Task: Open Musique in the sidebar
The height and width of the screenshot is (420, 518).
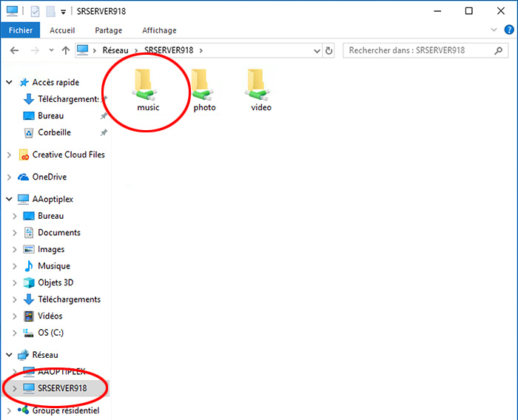Action: click(x=54, y=265)
